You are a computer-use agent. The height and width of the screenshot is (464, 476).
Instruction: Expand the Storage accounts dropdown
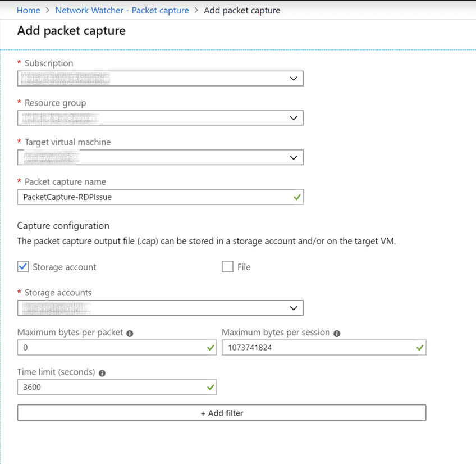[161, 308]
